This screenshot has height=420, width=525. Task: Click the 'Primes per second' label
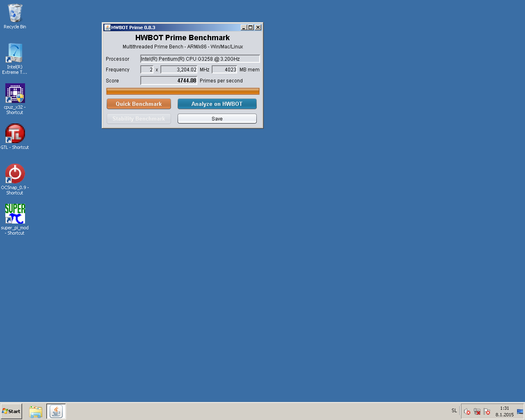pos(221,81)
